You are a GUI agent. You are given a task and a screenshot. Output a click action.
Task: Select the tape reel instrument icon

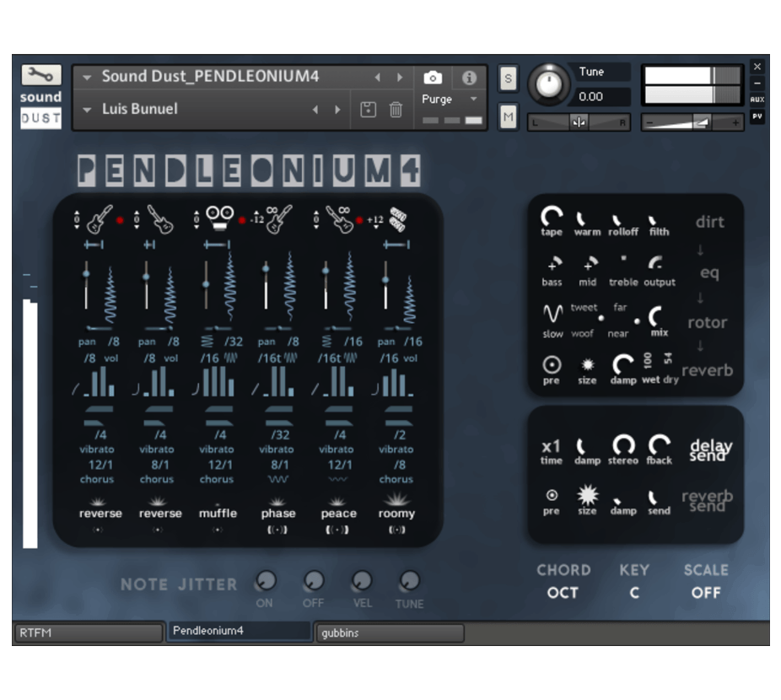(219, 218)
